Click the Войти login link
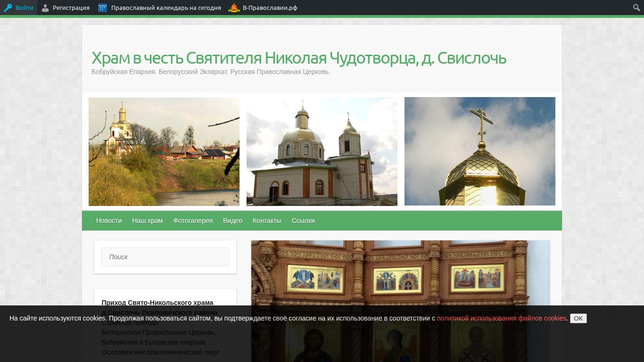The height and width of the screenshot is (362, 644). (x=25, y=8)
